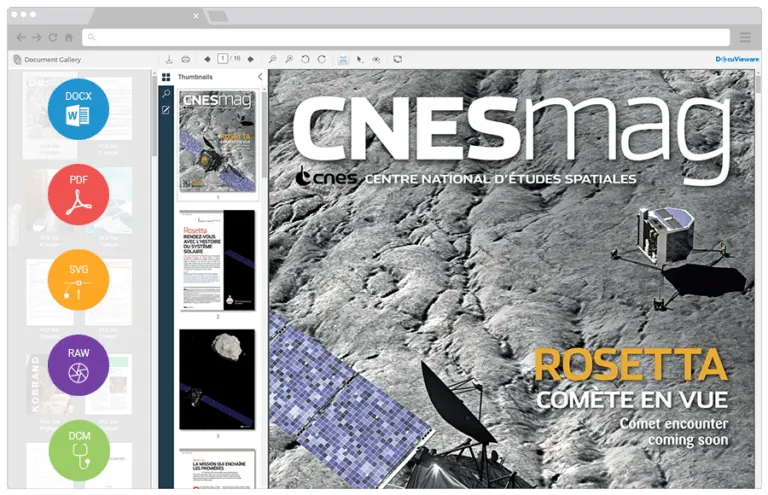This screenshot has width=768, height=495.
Task: Select the page 3 asteroid thumbnail
Action: [217, 379]
